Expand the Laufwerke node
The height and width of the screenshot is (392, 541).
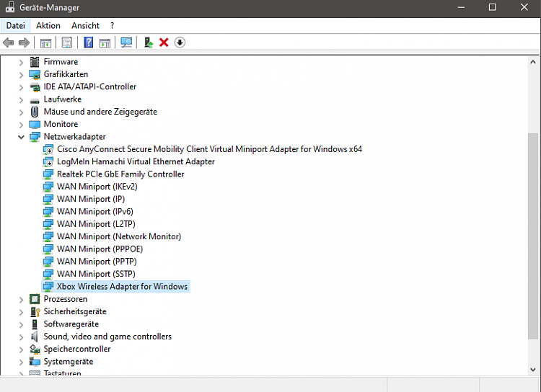click(x=22, y=100)
